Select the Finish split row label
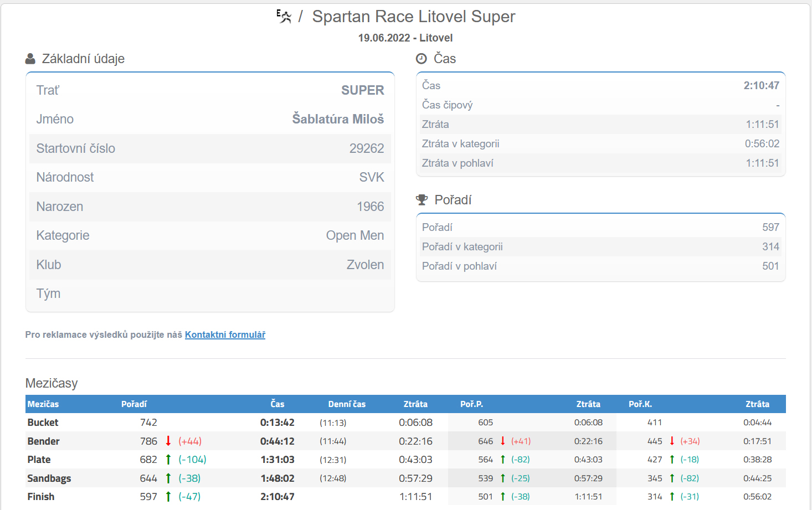The height and width of the screenshot is (510, 812). click(x=41, y=497)
